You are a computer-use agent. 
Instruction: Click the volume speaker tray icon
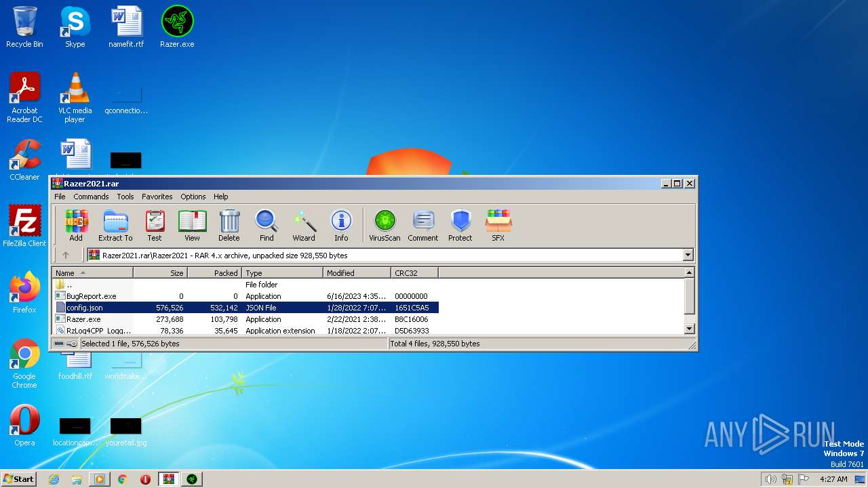point(771,479)
